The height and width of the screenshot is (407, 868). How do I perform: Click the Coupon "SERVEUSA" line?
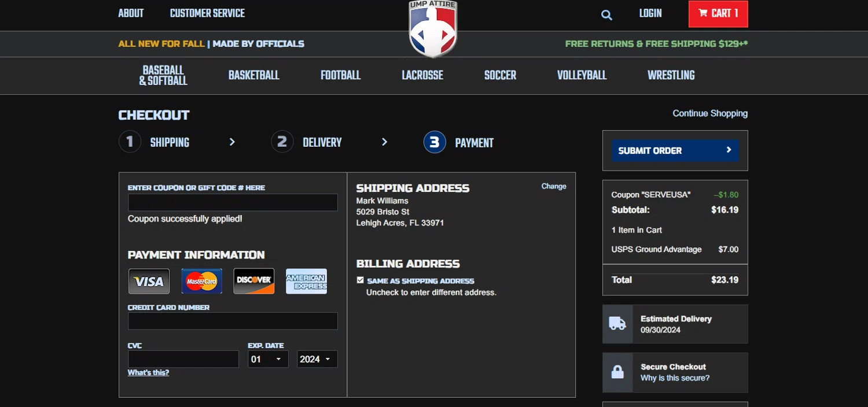[x=675, y=195]
